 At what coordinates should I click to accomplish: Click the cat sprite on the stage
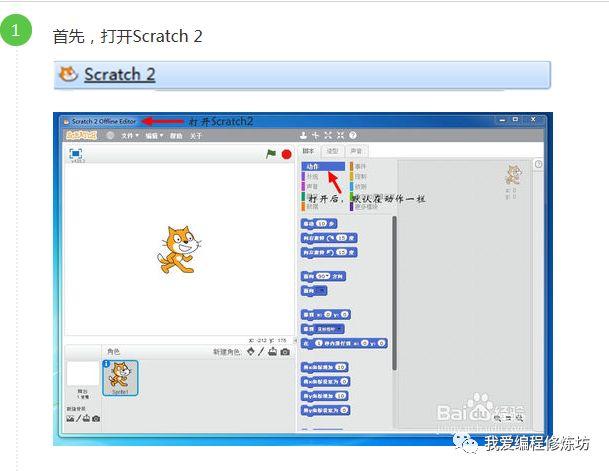178,250
